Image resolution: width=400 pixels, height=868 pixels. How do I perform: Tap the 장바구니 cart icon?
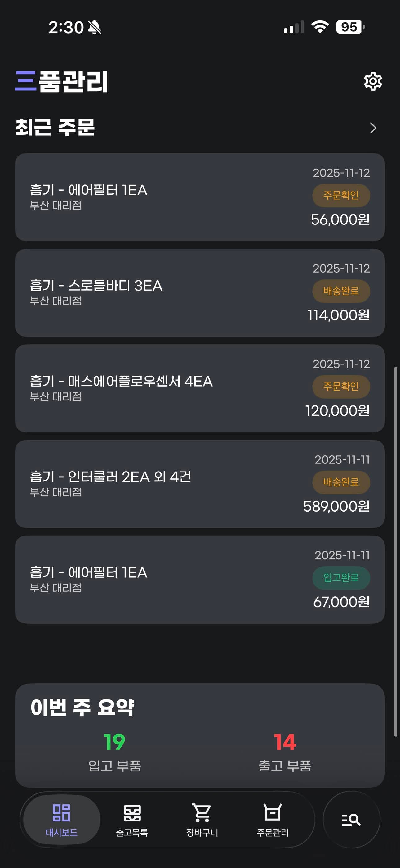pyautogui.click(x=202, y=813)
